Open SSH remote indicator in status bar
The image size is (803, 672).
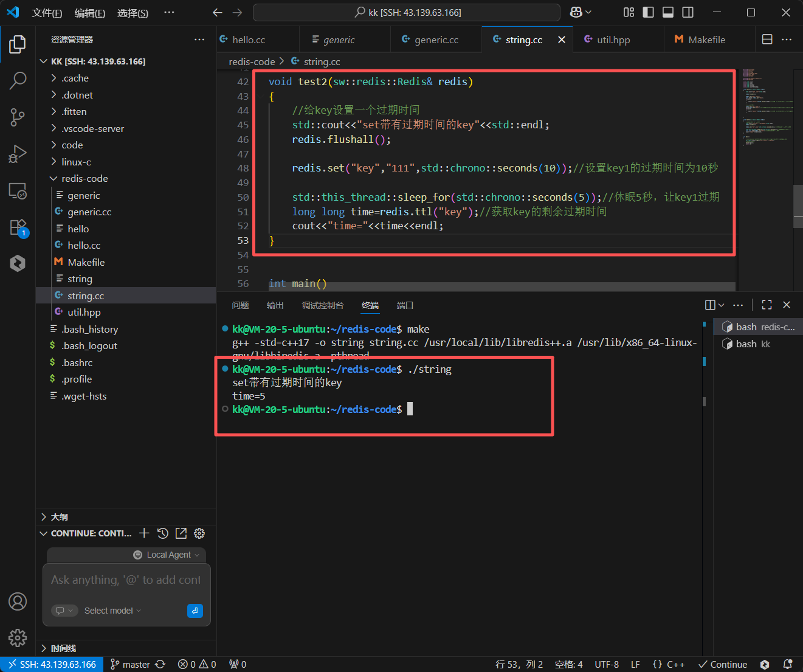click(x=52, y=664)
